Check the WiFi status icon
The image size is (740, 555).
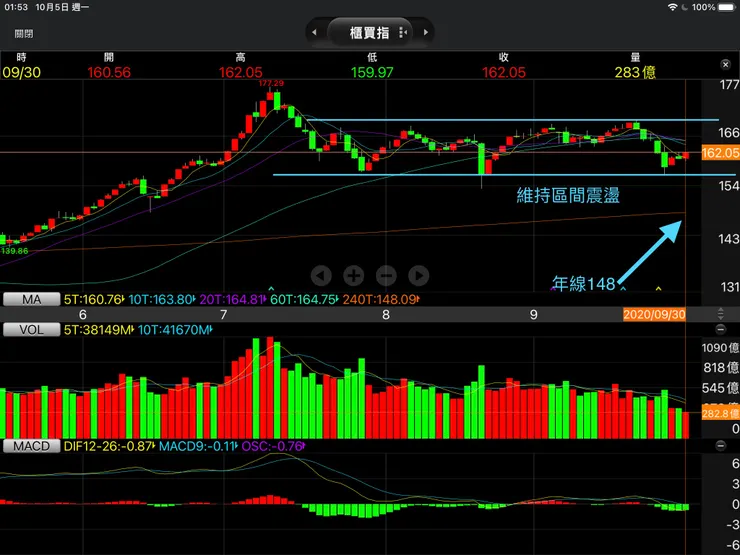[x=672, y=7]
